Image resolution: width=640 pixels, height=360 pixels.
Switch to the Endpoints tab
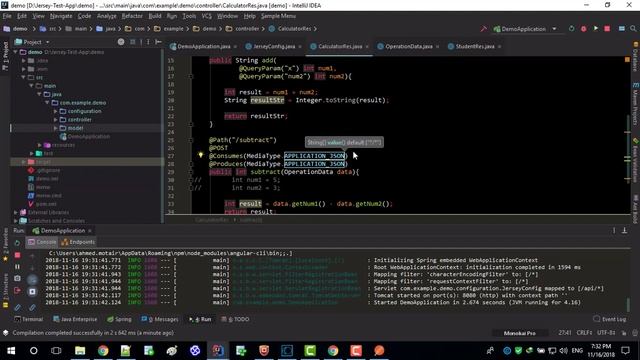78,242
